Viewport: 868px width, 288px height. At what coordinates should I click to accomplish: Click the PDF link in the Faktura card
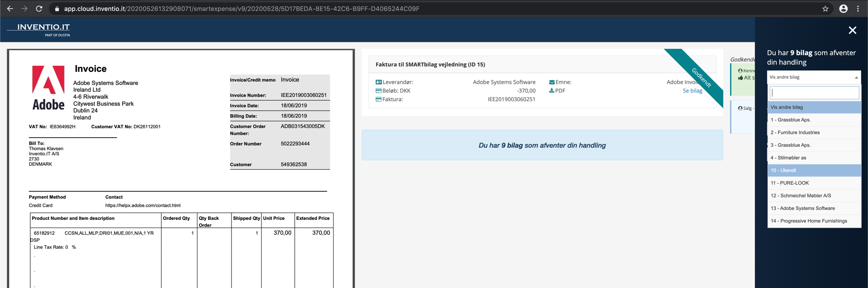tap(560, 91)
